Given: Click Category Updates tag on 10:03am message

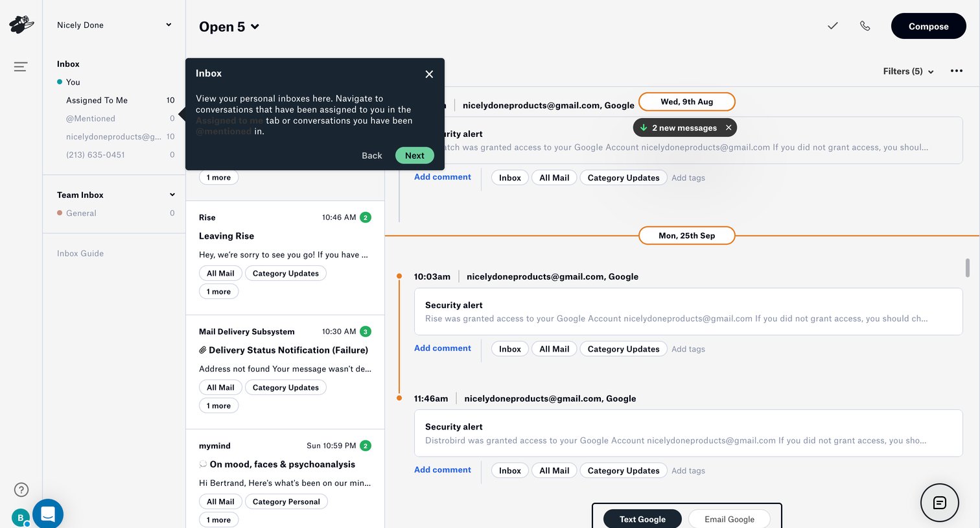Looking at the screenshot, I should click(x=624, y=349).
